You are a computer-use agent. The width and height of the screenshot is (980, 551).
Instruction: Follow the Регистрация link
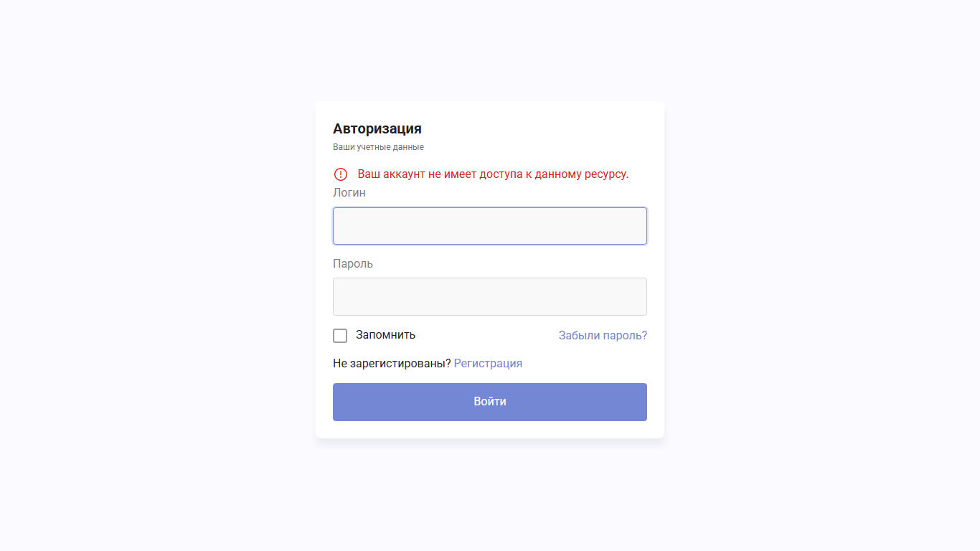(488, 363)
